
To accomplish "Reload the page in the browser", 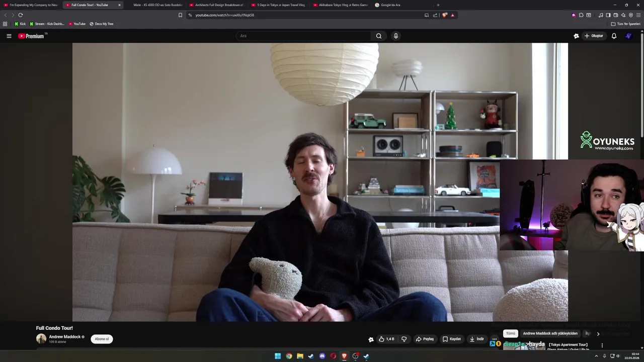I will coord(20,15).
